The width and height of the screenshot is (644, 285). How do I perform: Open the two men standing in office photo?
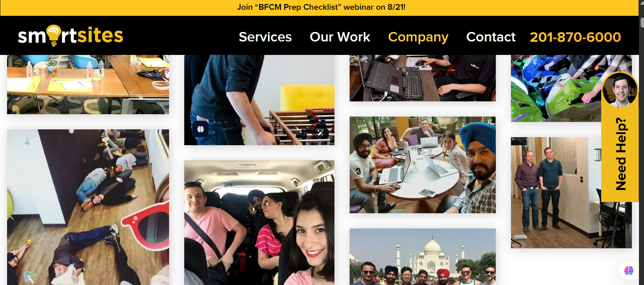[556, 193]
